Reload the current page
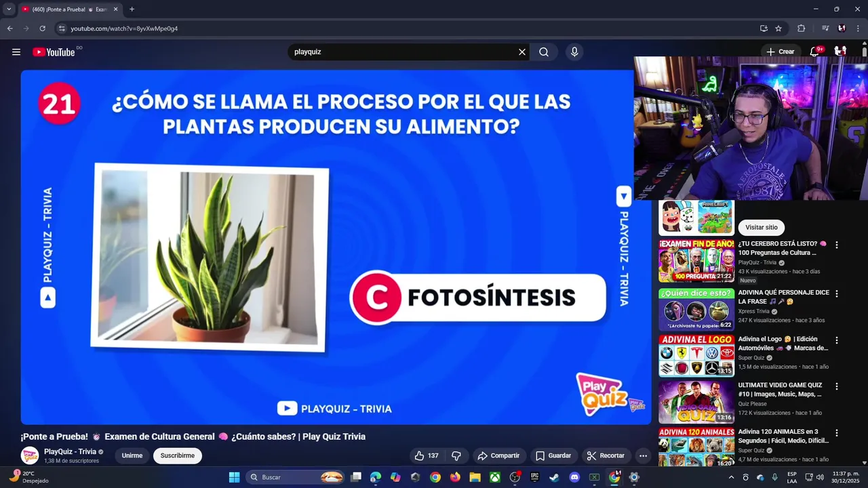Screen dimensions: 868x488 coord(42,28)
